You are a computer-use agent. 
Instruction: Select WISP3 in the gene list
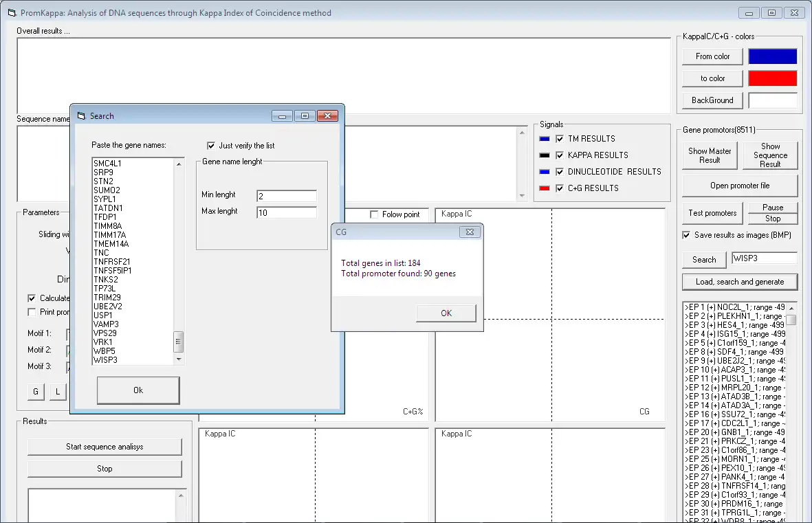(106, 360)
